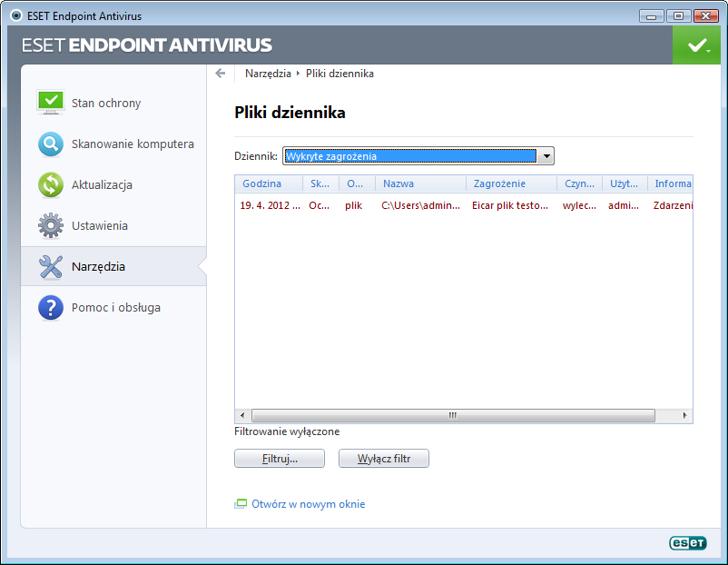Click the Oc... scanner cell
This screenshot has width=728, height=565.
pyautogui.click(x=319, y=205)
